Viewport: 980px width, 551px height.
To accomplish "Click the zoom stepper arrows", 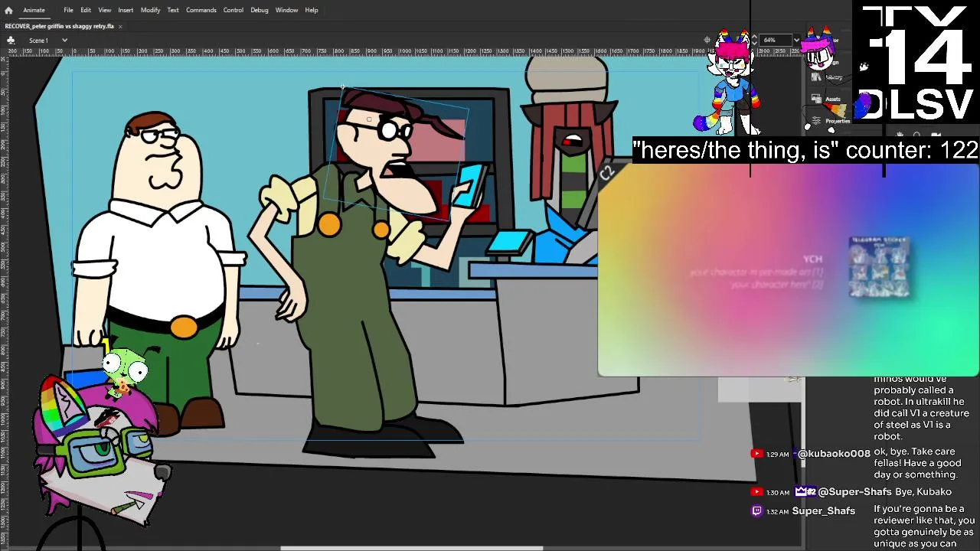I will pyautogui.click(x=754, y=40).
